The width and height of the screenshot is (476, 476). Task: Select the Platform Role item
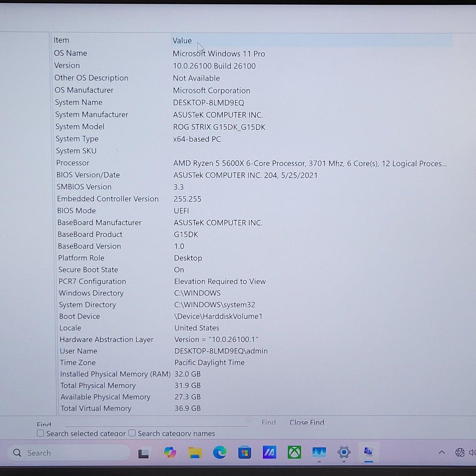coord(81,258)
